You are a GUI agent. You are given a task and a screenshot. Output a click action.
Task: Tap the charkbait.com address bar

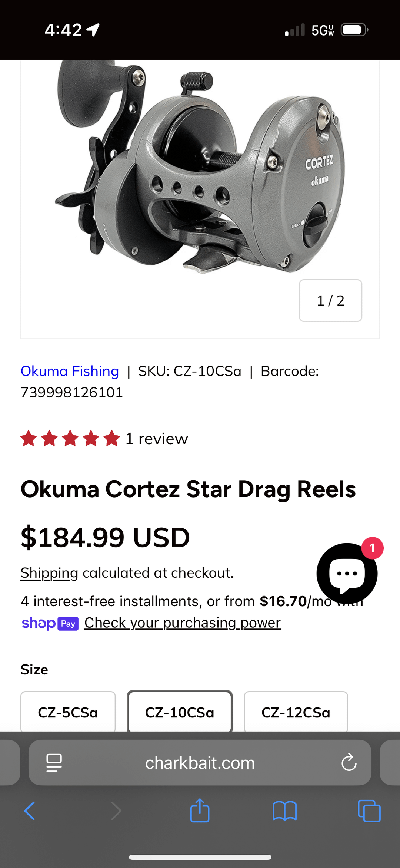(200, 763)
